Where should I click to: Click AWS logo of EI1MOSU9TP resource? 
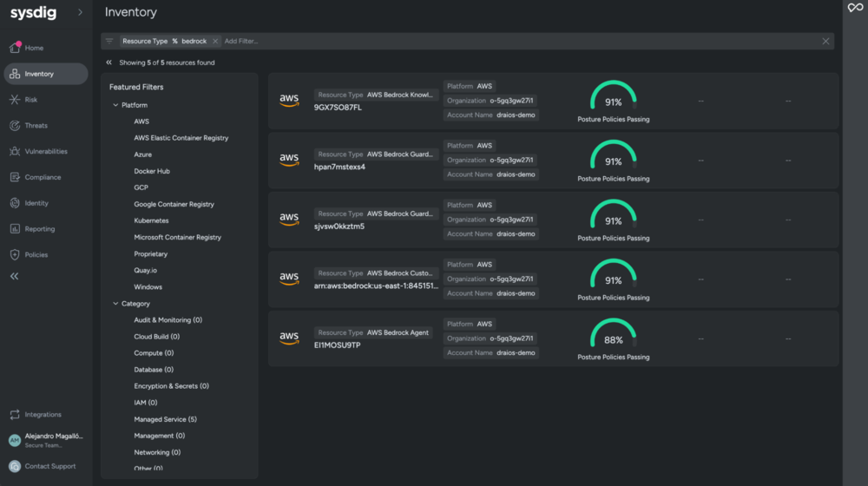289,338
